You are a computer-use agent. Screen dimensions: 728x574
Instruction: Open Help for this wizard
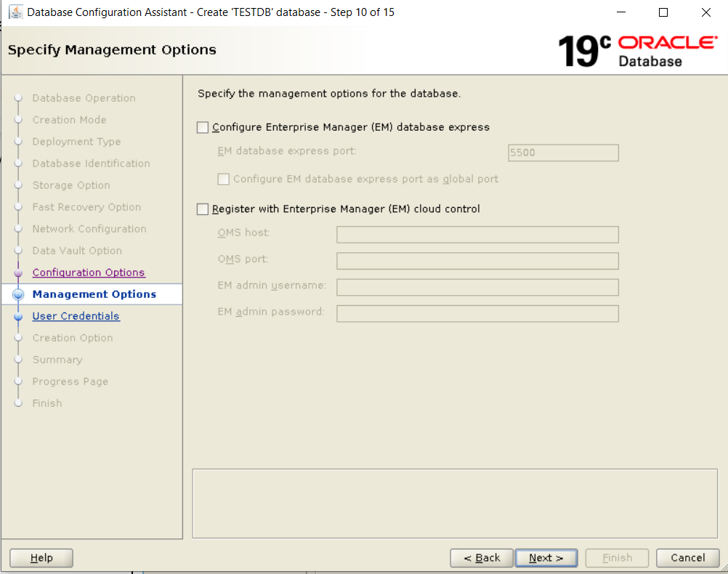coord(41,558)
